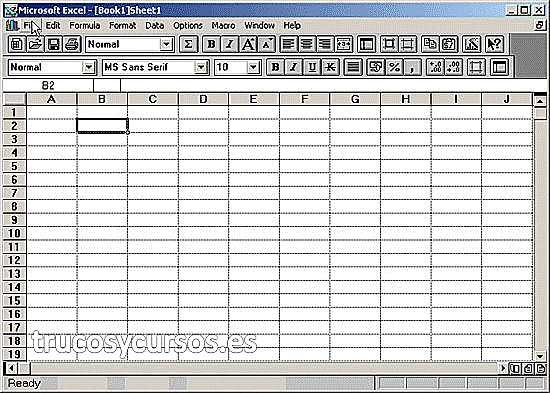Click the Copy icon on the Standard toolbar
550x393 pixels.
pos(430,44)
